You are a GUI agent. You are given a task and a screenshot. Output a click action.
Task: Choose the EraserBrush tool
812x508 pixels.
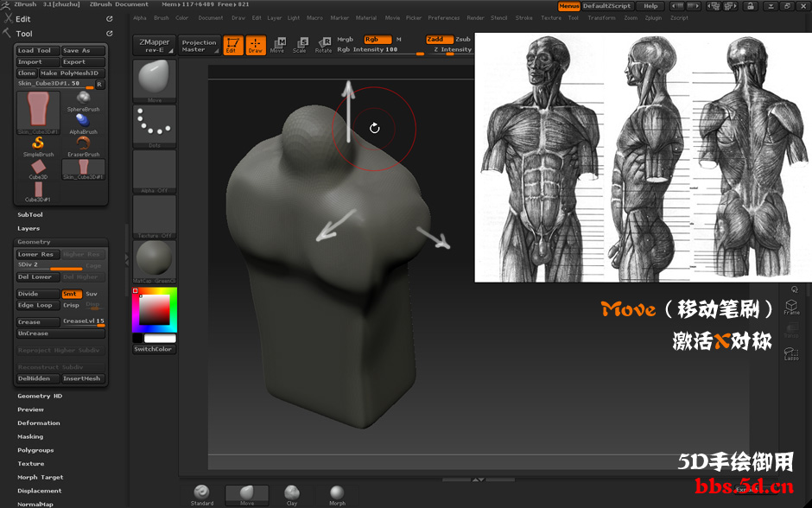click(x=83, y=147)
